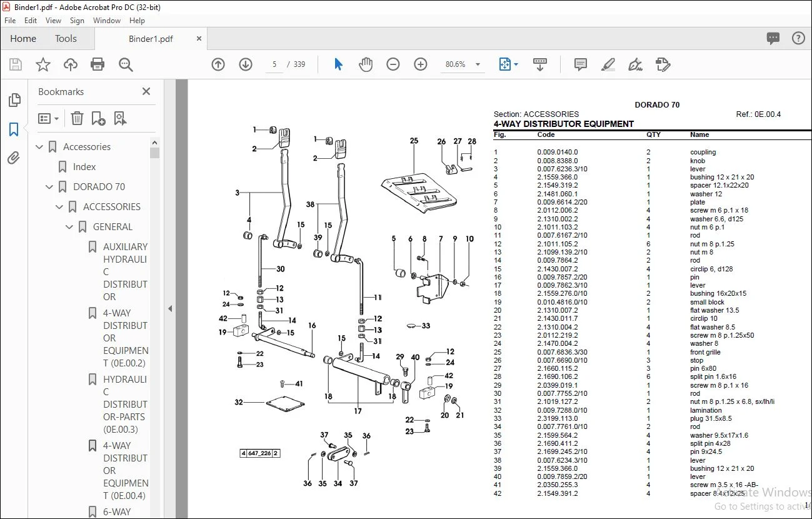Activate the Selection arrow tool
The width and height of the screenshot is (812, 519).
point(338,64)
